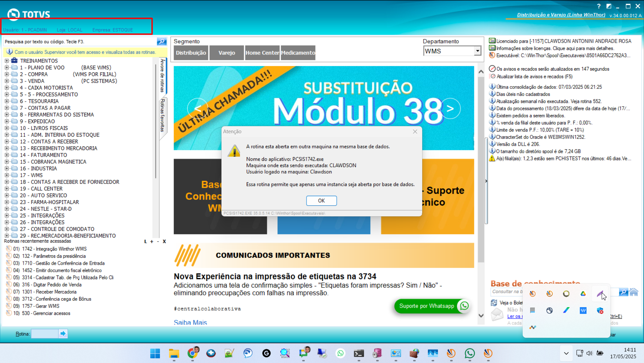
Task: Open help via the question mark icon
Action: pyautogui.click(x=599, y=6)
